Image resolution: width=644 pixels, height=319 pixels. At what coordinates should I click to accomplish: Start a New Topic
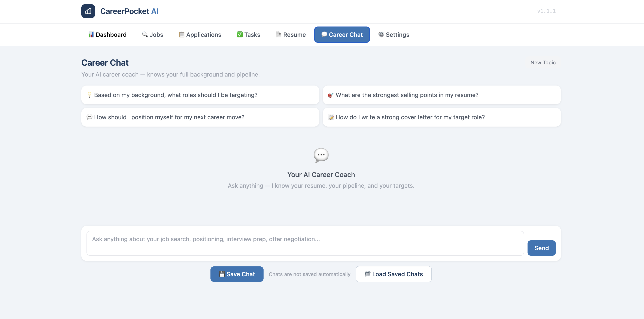543,63
